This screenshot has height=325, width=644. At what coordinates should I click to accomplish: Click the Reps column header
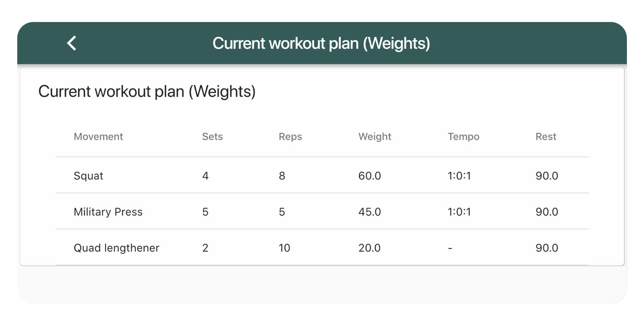point(290,137)
